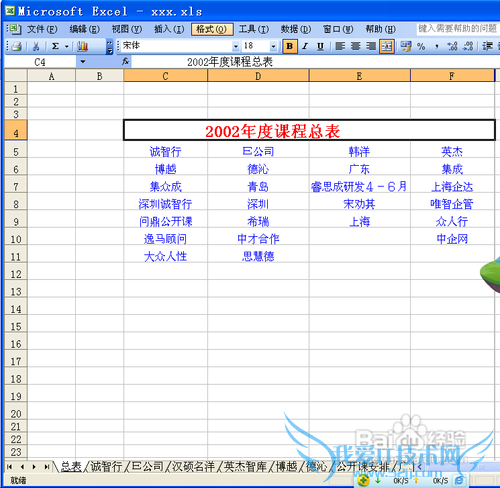The width and height of the screenshot is (500, 488).
Task: Toggle Bold formatting button
Action: [x=289, y=46]
